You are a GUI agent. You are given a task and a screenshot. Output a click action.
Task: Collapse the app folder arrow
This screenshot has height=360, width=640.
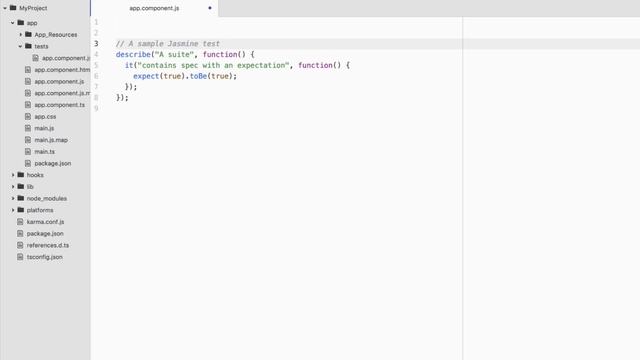click(13, 23)
